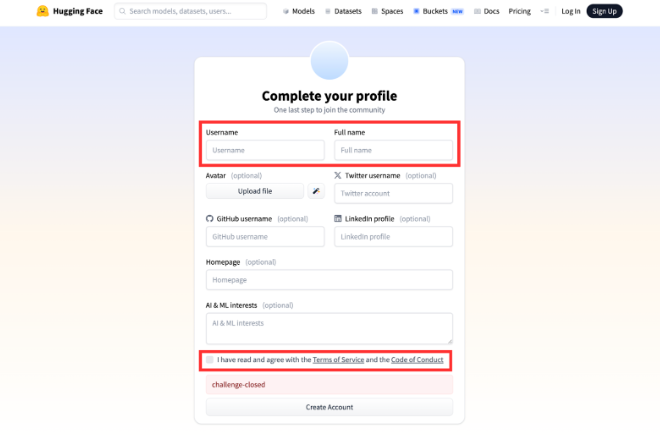This screenshot has width=660, height=443.
Task: Click the X (Twitter) icon
Action: [337, 175]
